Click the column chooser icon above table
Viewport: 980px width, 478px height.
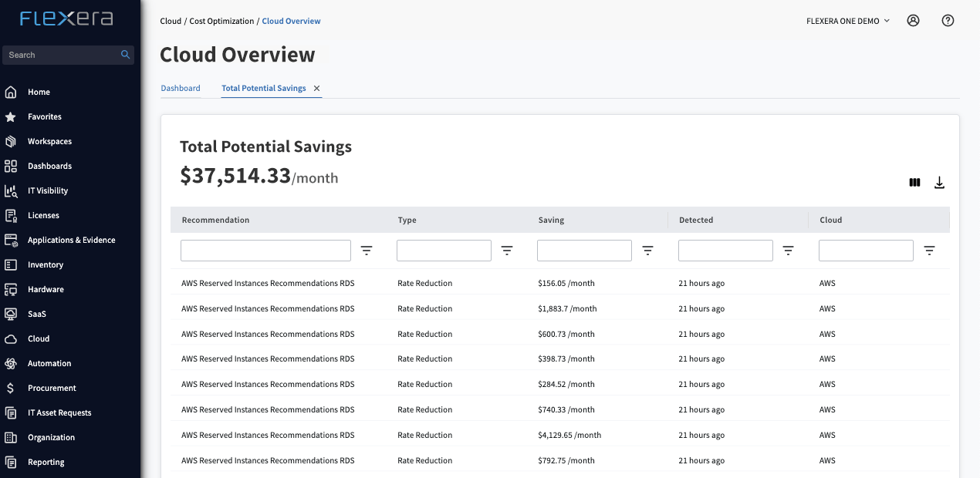[914, 183]
